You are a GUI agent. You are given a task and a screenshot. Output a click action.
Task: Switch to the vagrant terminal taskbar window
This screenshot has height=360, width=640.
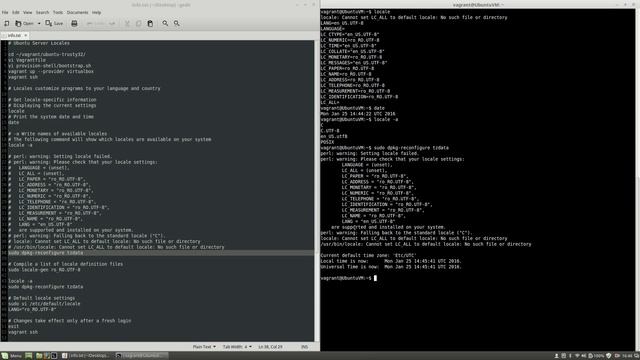(x=141, y=356)
